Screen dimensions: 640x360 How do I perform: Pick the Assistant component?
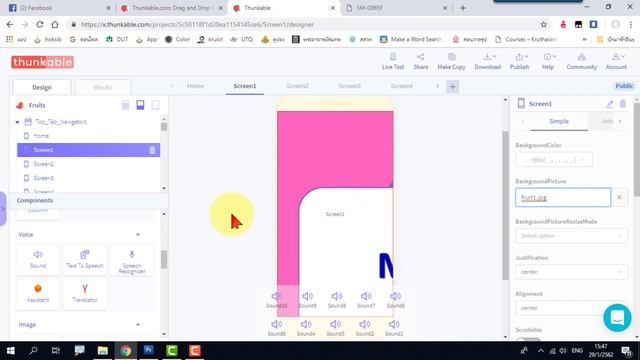click(38, 293)
